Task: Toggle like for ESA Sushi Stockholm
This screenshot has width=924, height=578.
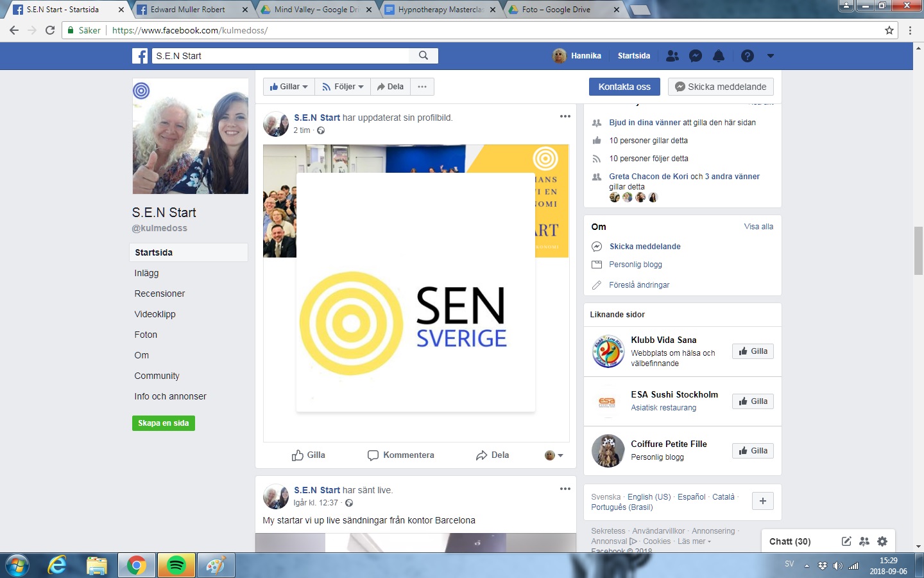Action: 753,401
